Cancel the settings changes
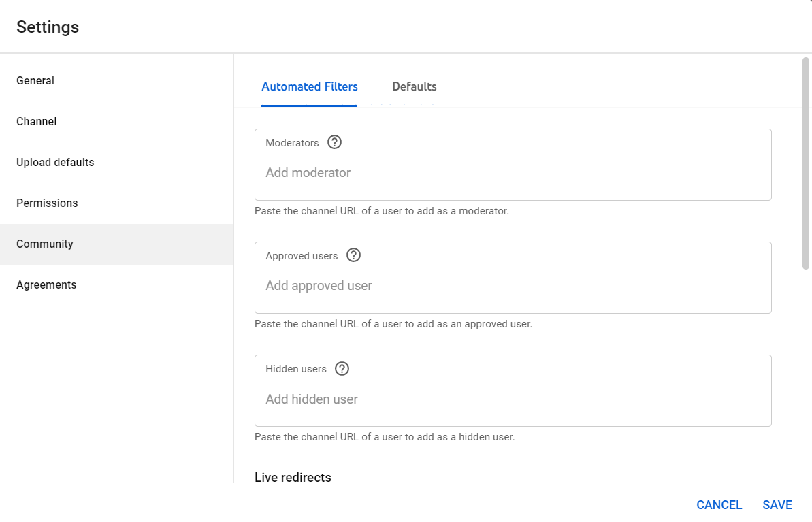Screen dimensions: 812x522 coord(719,505)
